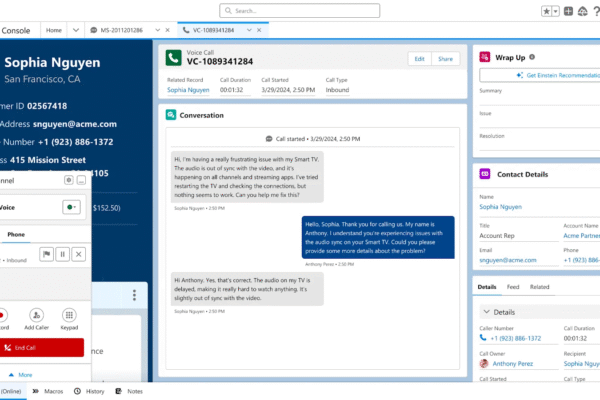Open the Trailhead guidance icon

tap(582, 11)
